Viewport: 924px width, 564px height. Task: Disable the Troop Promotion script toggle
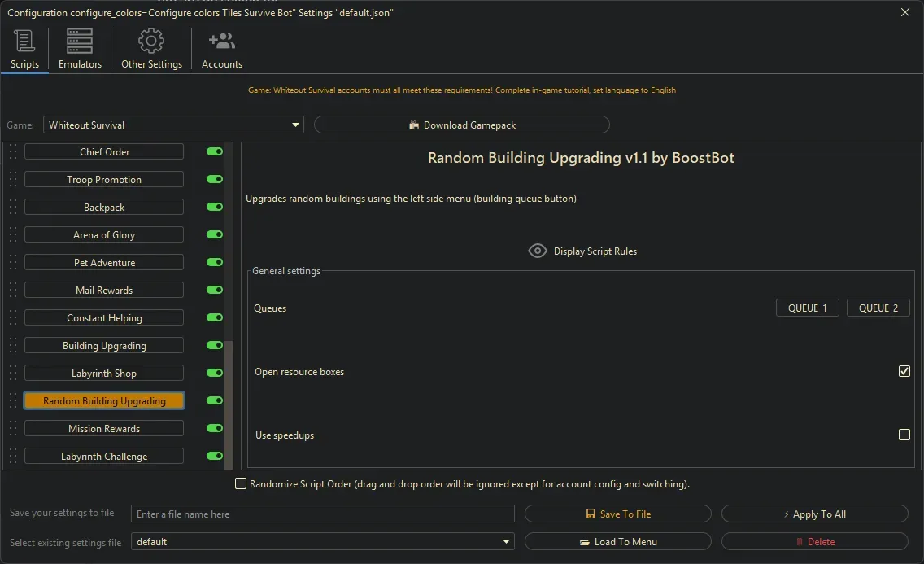pos(215,180)
